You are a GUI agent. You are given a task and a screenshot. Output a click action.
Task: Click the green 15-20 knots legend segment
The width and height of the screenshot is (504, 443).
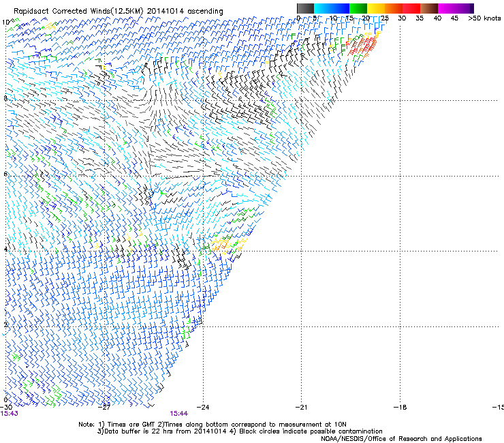click(358, 8)
